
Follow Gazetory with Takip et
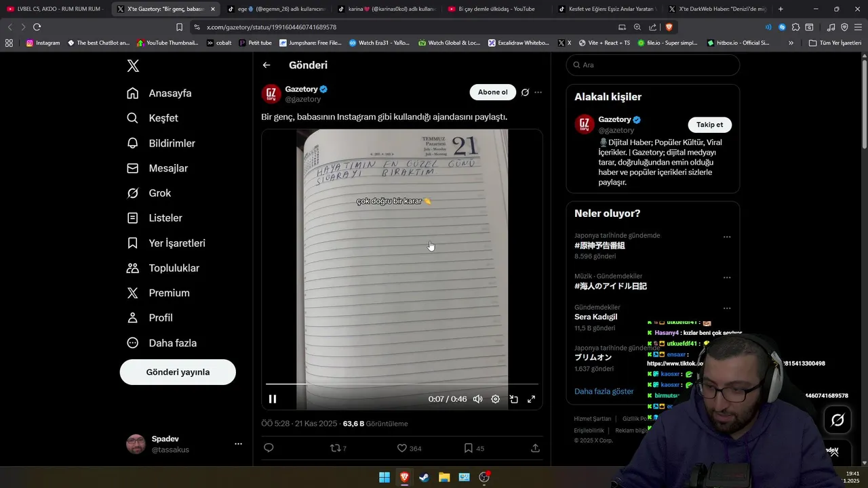709,125
